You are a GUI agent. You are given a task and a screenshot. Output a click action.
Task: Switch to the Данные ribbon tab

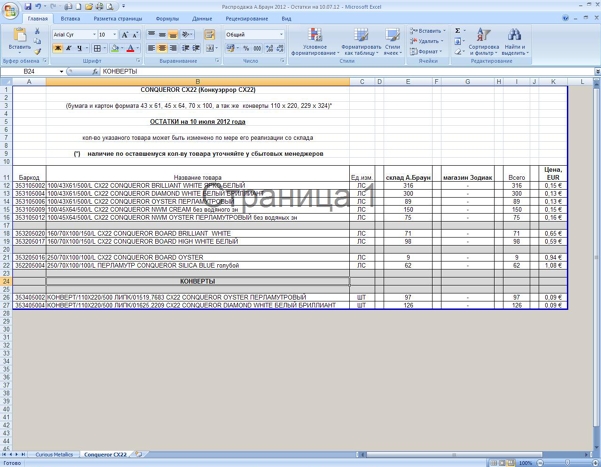tap(202, 18)
